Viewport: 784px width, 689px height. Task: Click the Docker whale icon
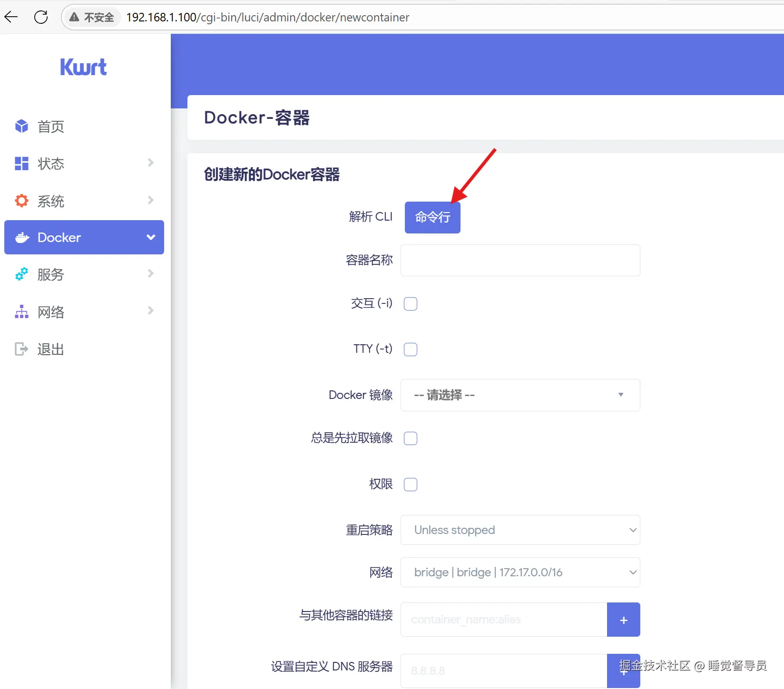(x=22, y=237)
